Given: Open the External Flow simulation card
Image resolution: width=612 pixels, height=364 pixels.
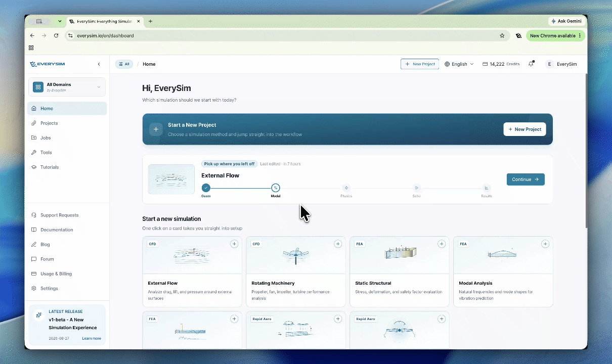Looking at the screenshot, I should coord(192,271).
